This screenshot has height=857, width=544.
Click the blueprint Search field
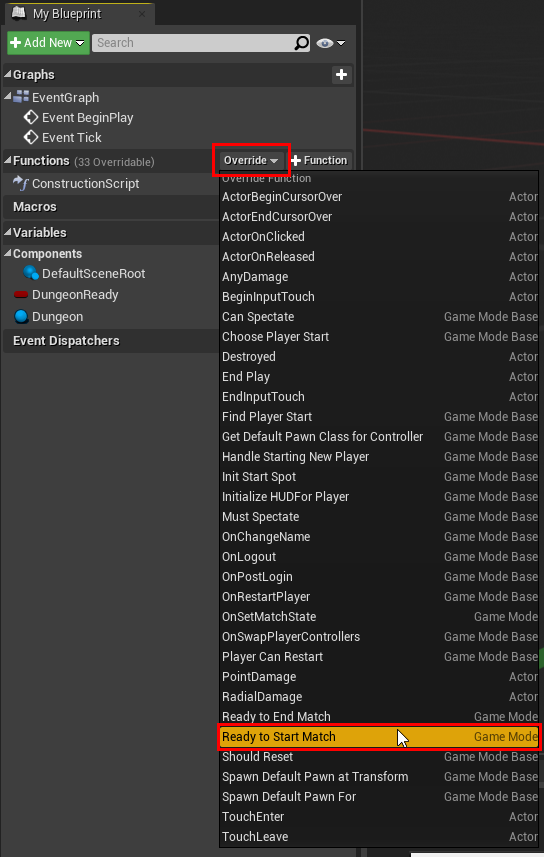(194, 43)
